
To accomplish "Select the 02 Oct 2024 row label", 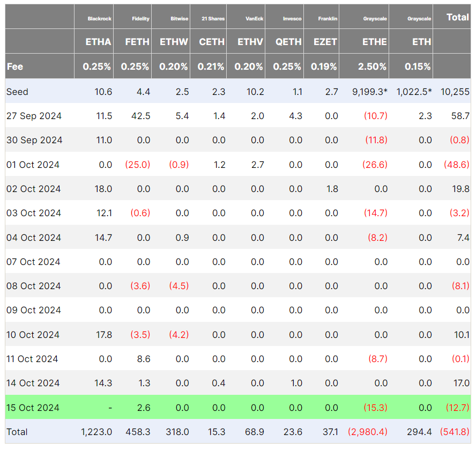I will pyautogui.click(x=34, y=189).
